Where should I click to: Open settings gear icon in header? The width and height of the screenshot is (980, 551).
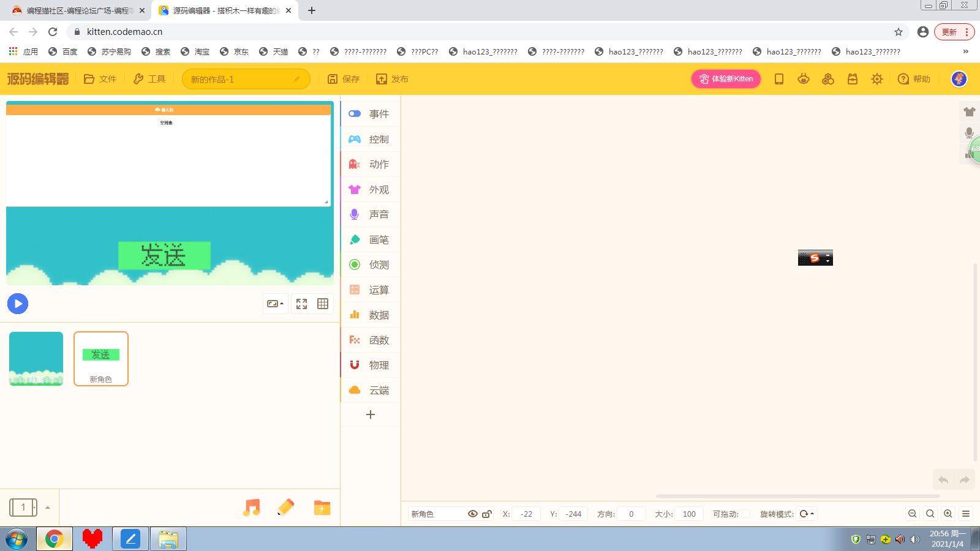[x=877, y=79]
